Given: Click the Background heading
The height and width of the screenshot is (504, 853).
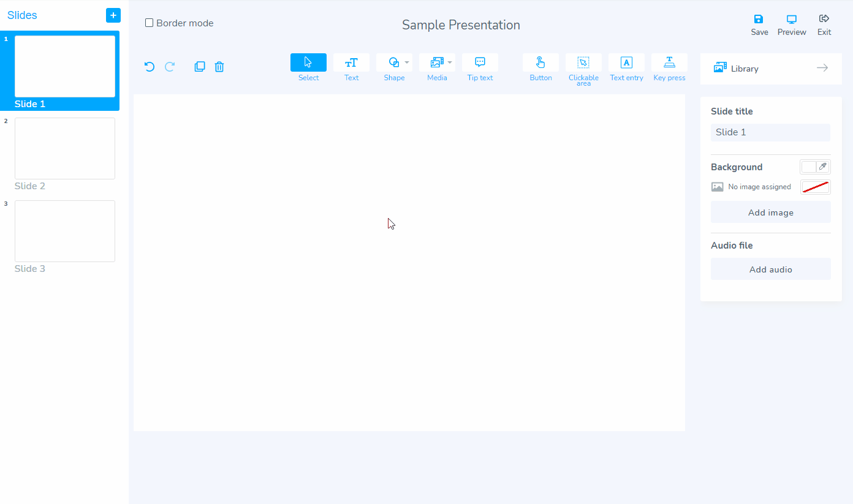Looking at the screenshot, I should tap(737, 167).
